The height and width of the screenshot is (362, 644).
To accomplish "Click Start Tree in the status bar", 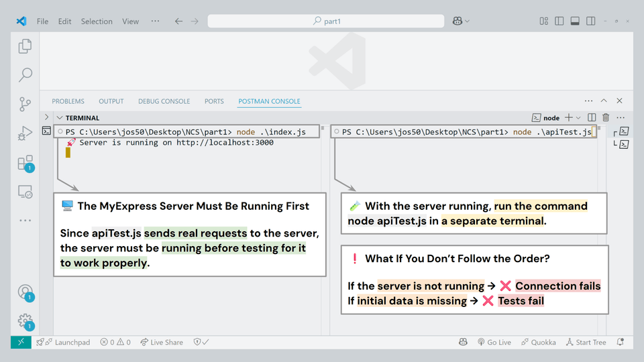I will point(586,343).
